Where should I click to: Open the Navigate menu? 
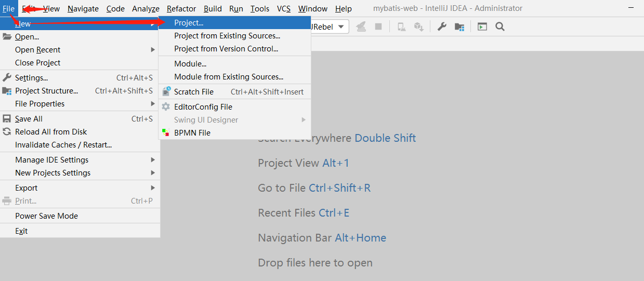coord(83,8)
